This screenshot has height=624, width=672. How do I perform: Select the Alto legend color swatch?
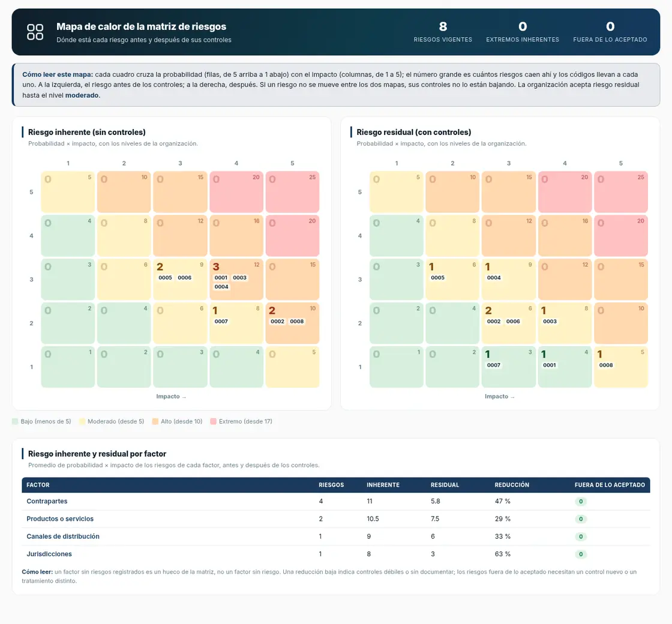[x=155, y=421]
